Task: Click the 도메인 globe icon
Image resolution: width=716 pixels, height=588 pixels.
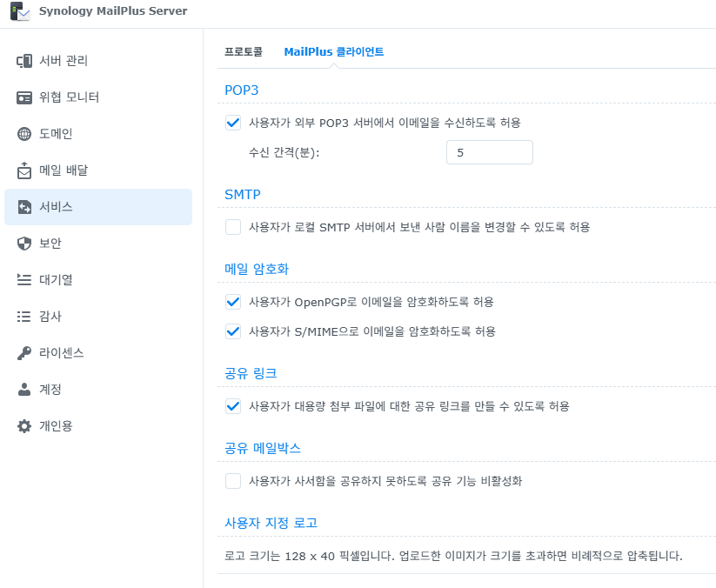Action: tap(24, 134)
